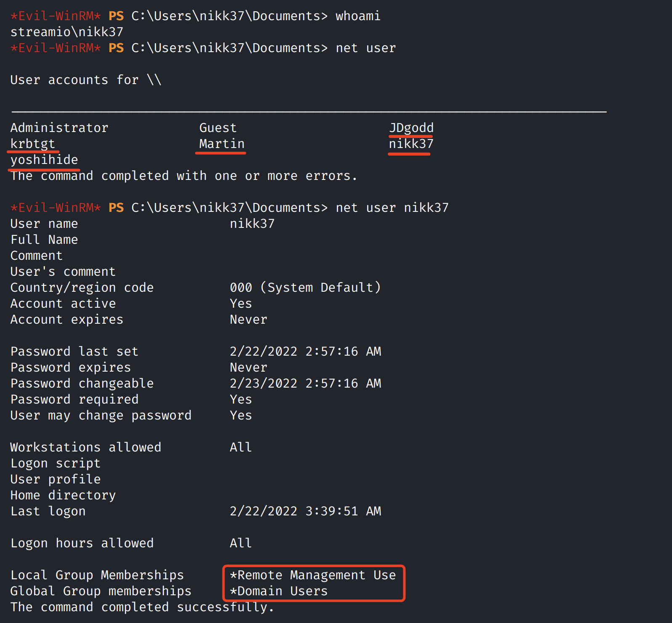Click the underlined Martin username
Viewport: 672px width, 623px height.
pyautogui.click(x=222, y=144)
